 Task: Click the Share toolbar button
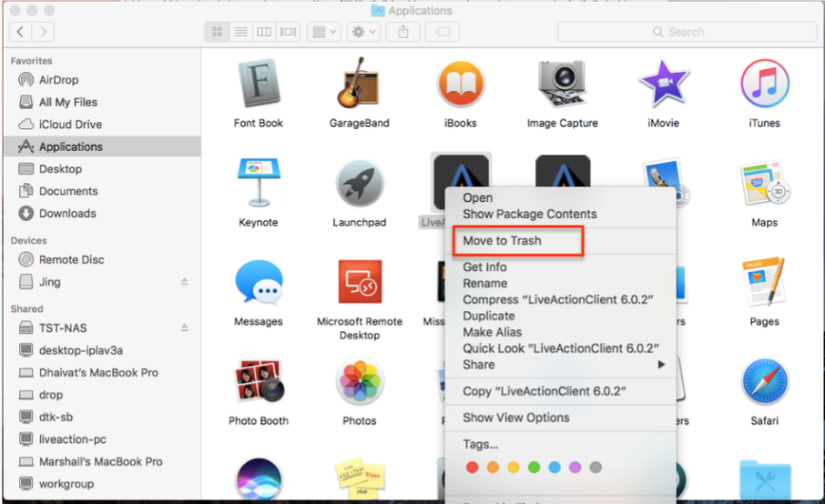coord(403,32)
